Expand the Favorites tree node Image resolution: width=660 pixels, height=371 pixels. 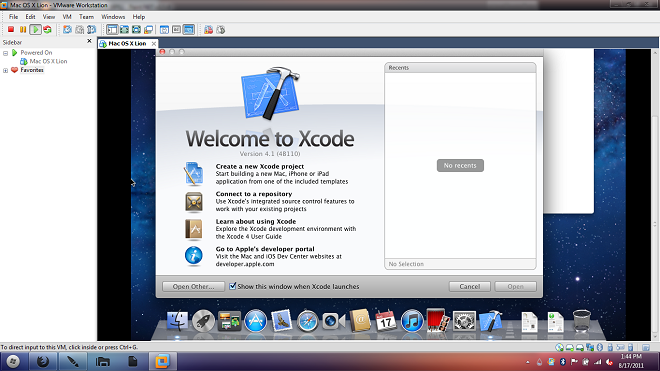tap(5, 70)
